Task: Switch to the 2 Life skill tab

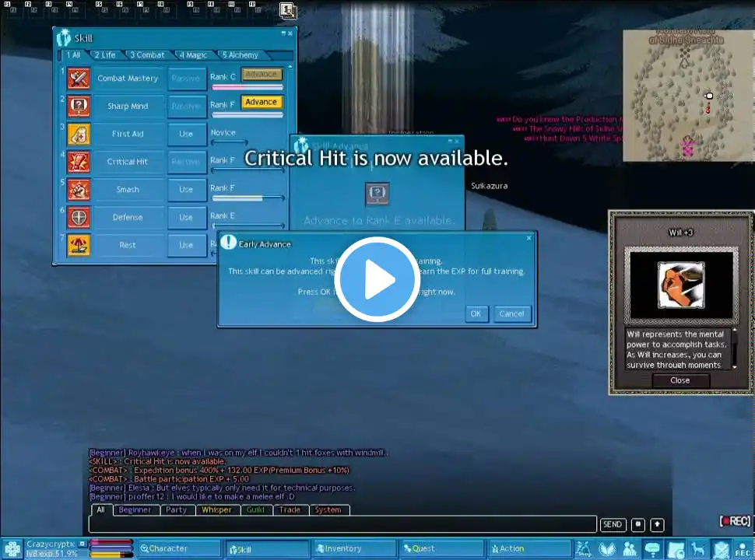Action: point(105,55)
